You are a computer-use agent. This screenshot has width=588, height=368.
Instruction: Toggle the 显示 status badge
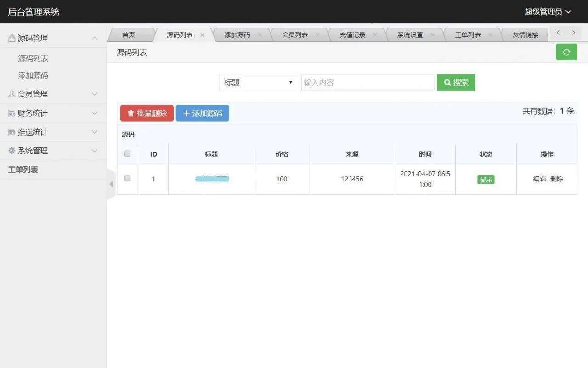[x=486, y=179]
